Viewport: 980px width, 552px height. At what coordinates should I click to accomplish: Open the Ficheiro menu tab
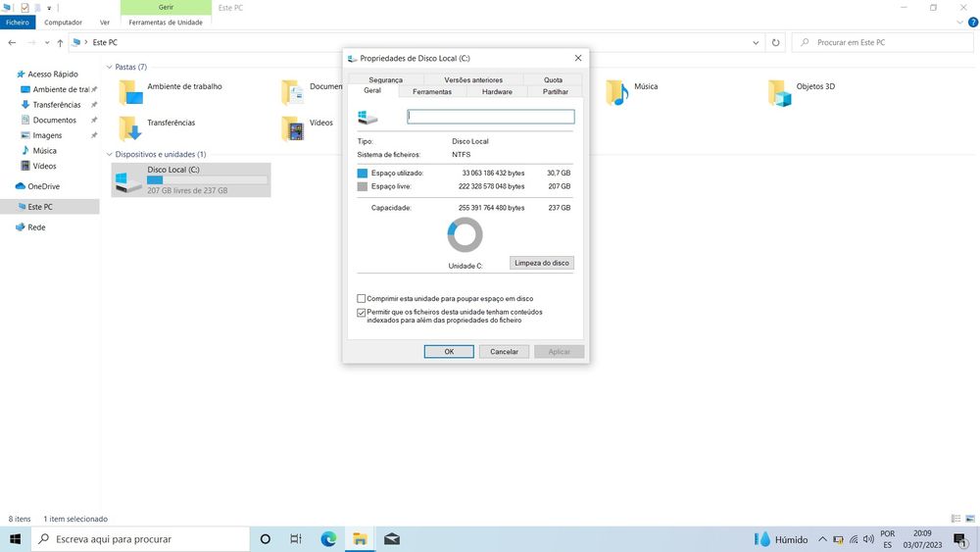[18, 22]
